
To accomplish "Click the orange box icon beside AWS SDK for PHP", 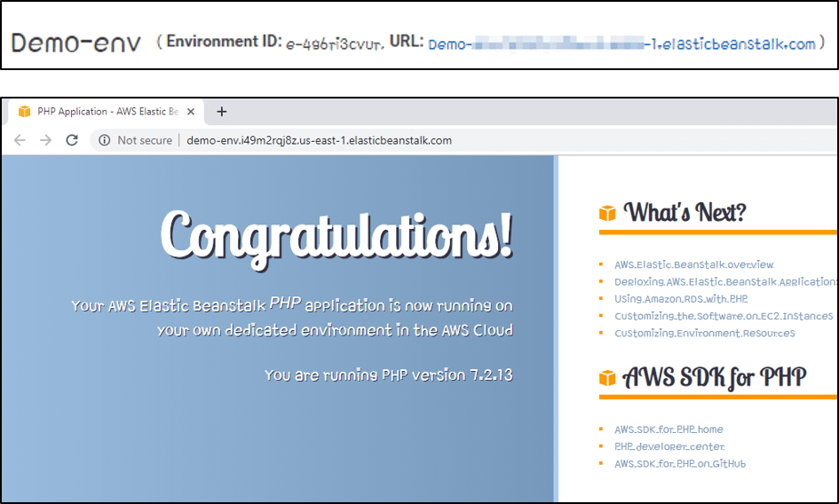I will [607, 378].
